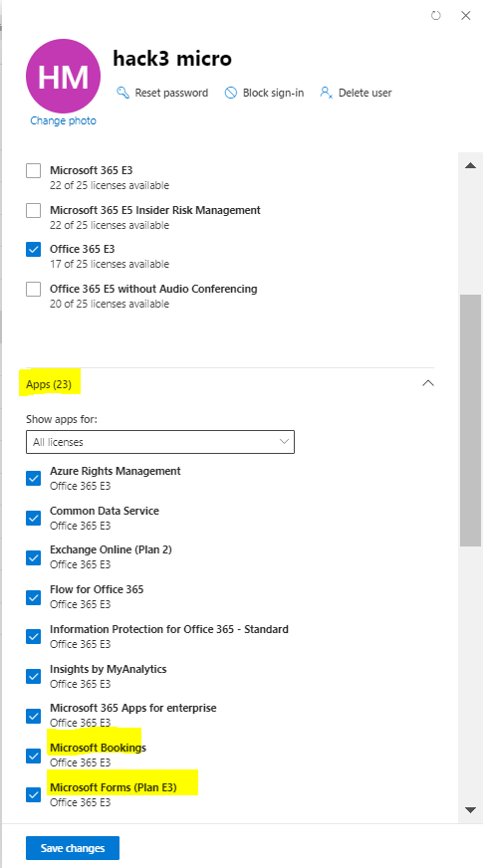
Task: Click the hack3 micro user name
Action: coord(172,58)
